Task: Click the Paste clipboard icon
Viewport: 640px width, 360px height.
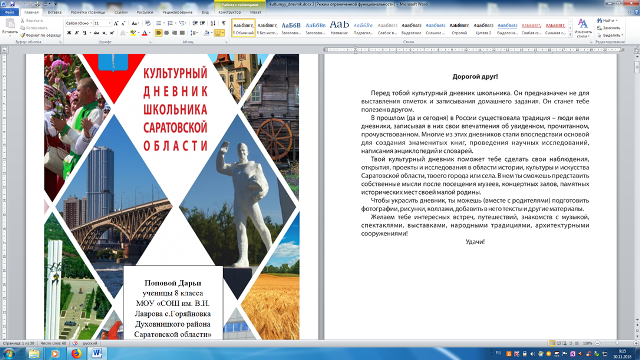Action: coord(10,24)
